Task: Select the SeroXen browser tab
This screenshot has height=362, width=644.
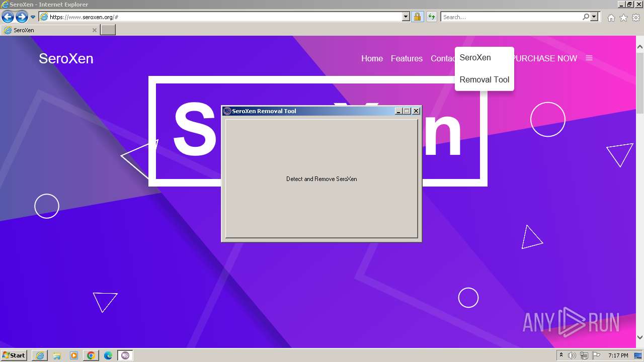Action: pos(50,30)
